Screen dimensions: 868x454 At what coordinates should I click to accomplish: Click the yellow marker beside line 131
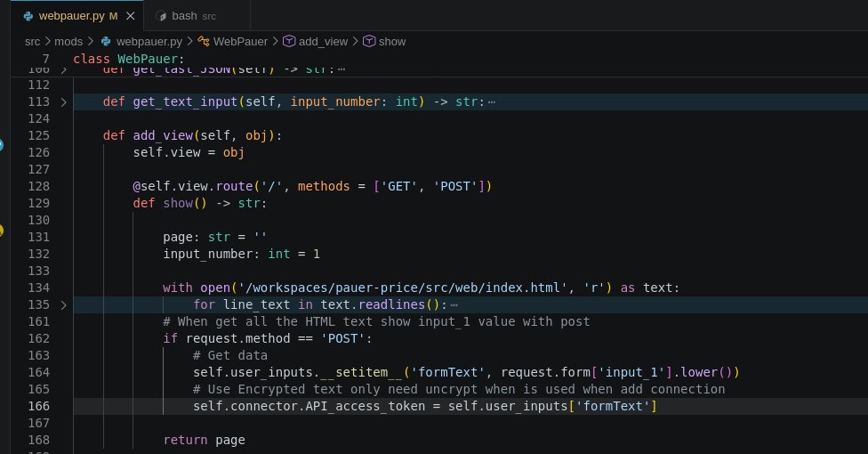coord(1,230)
